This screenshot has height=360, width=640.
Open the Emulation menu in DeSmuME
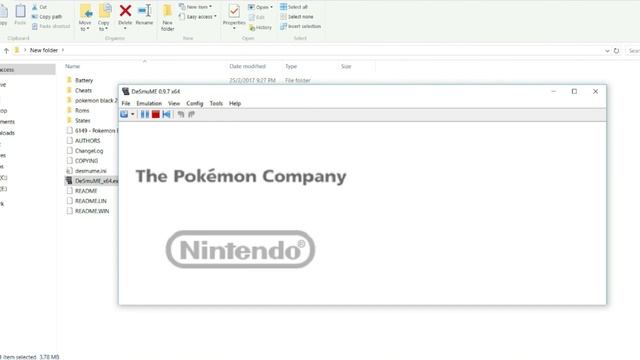(149, 103)
